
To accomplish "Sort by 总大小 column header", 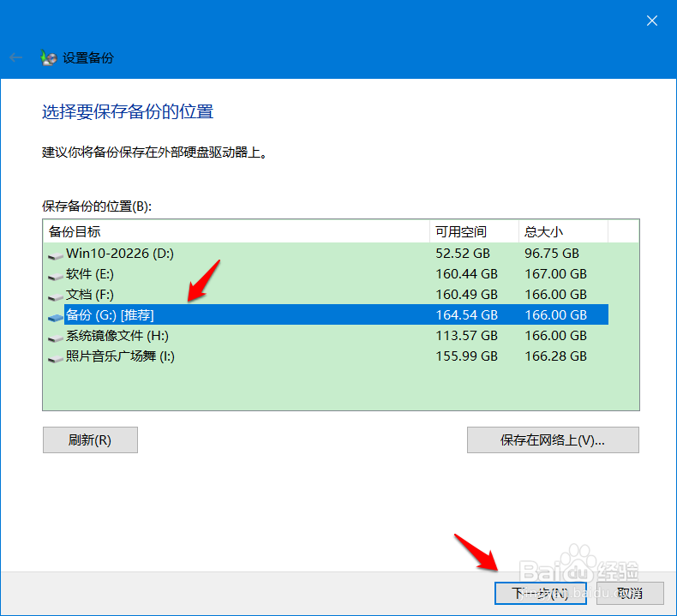I will click(563, 232).
